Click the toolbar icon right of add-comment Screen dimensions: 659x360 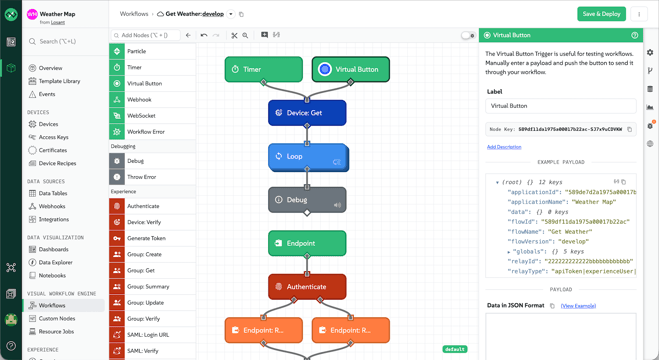(x=276, y=35)
